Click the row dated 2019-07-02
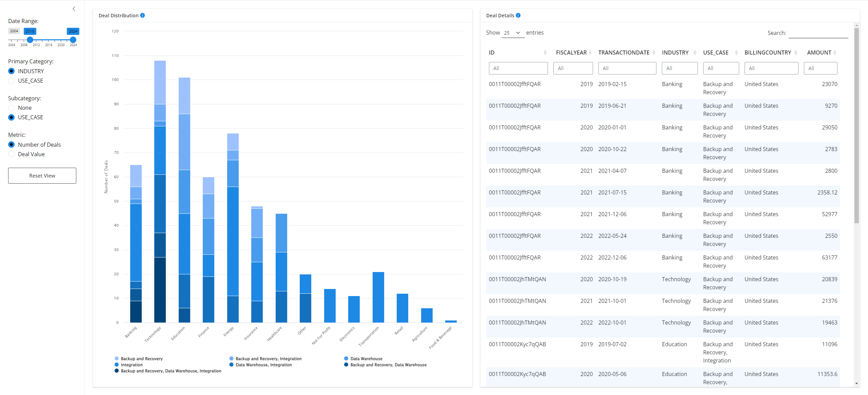The width and height of the screenshot is (868, 395). point(663,352)
